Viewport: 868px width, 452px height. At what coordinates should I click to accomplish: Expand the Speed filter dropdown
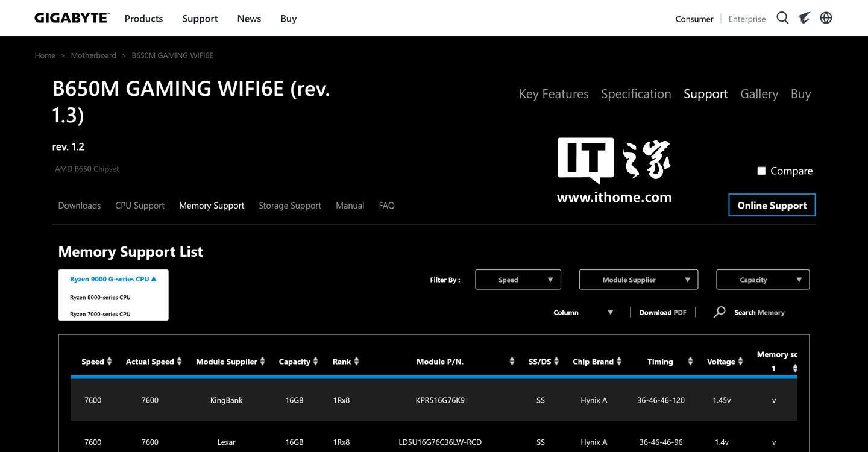coord(518,280)
